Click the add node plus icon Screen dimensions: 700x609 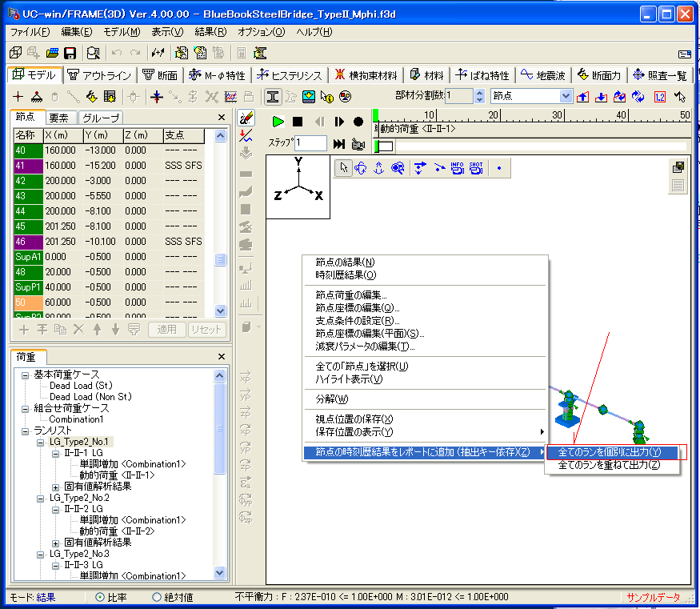(18, 97)
